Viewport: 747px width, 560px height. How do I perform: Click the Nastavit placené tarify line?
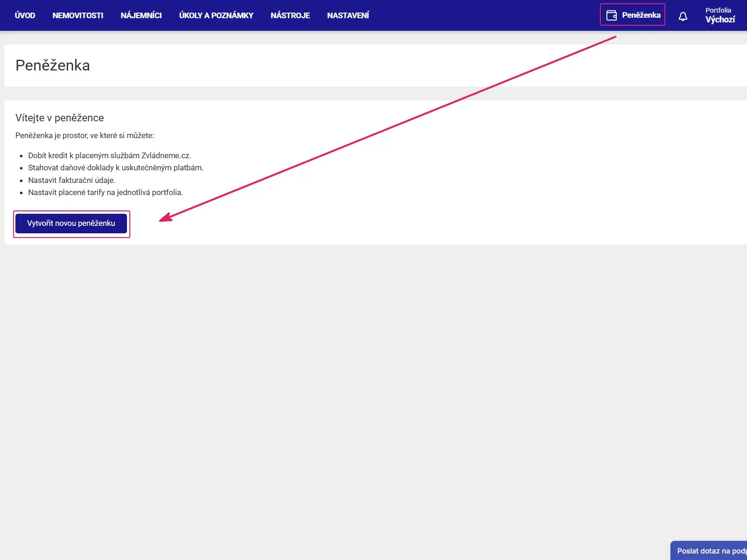106,192
